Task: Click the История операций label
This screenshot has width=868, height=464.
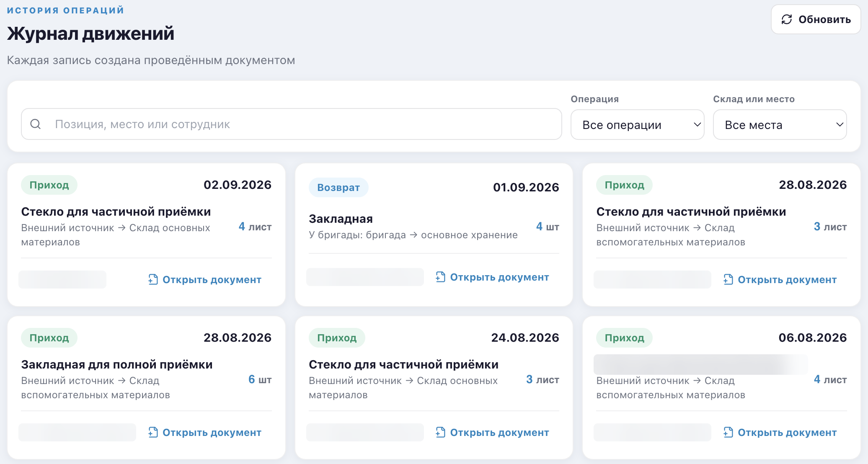Action: coord(65,10)
